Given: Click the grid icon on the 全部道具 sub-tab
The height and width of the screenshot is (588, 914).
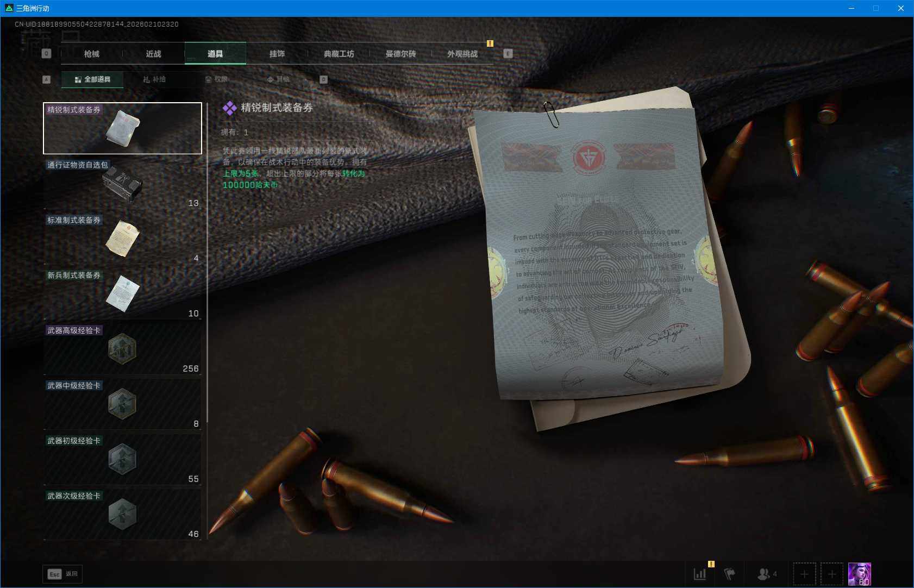Looking at the screenshot, I should pyautogui.click(x=78, y=79).
